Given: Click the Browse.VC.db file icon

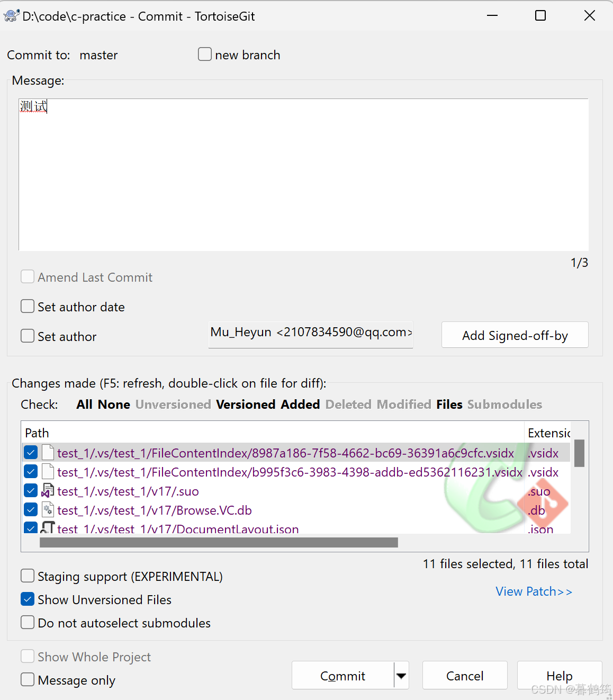Looking at the screenshot, I should coord(48,510).
